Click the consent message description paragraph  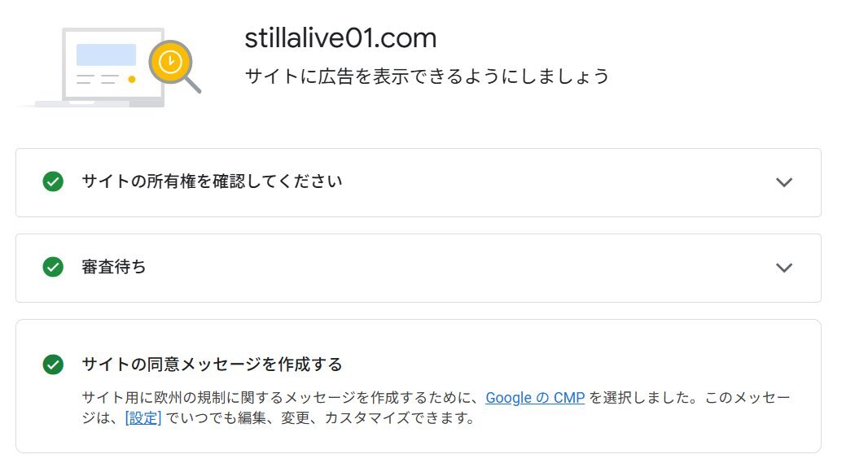coord(436,408)
